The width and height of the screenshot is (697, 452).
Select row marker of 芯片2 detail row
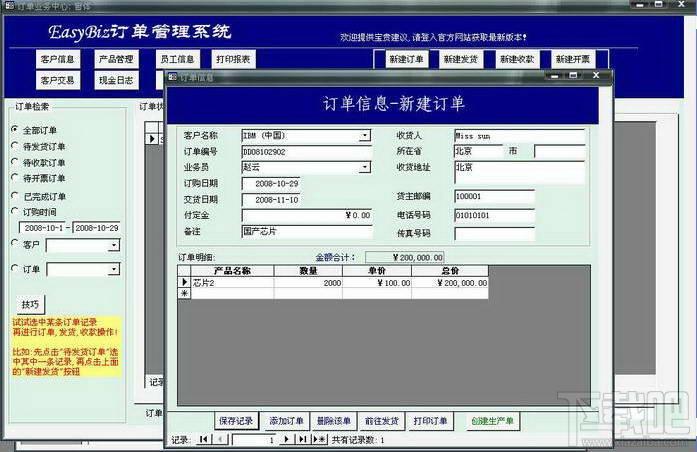(x=184, y=283)
